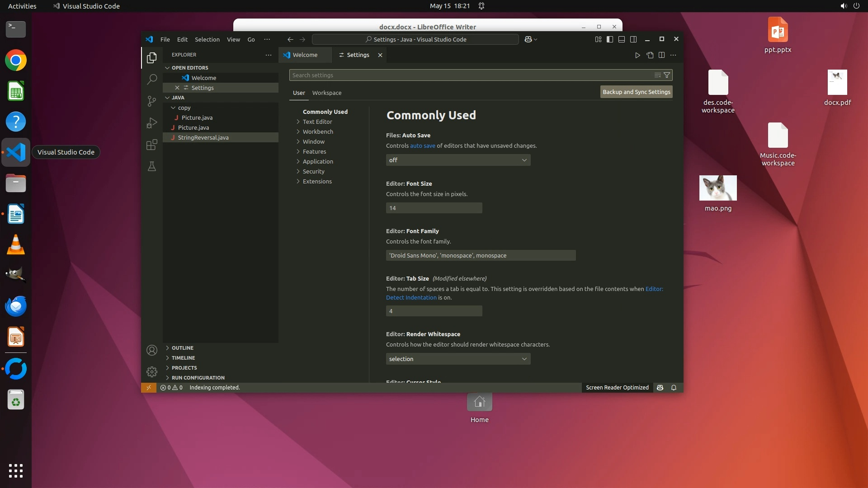
Task: Click the Manage gear icon
Action: tap(152, 371)
